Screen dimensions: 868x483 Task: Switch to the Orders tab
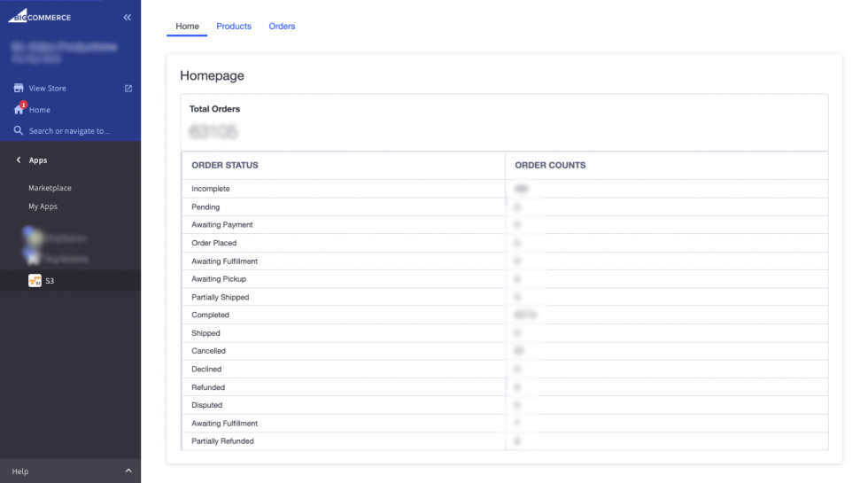[282, 27]
